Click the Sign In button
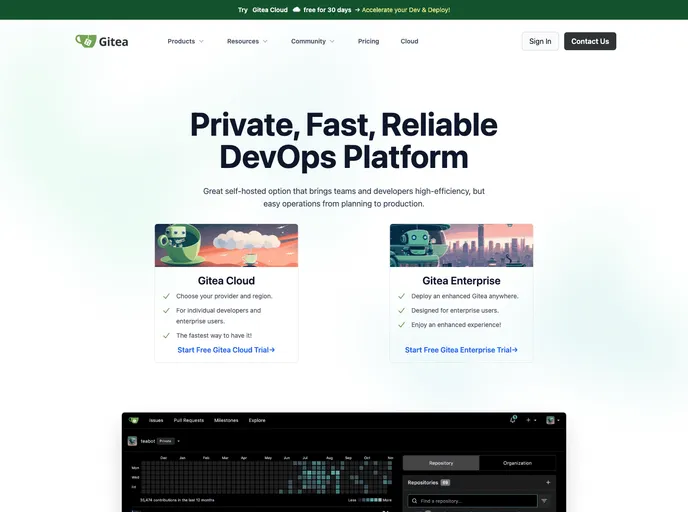 click(x=540, y=41)
